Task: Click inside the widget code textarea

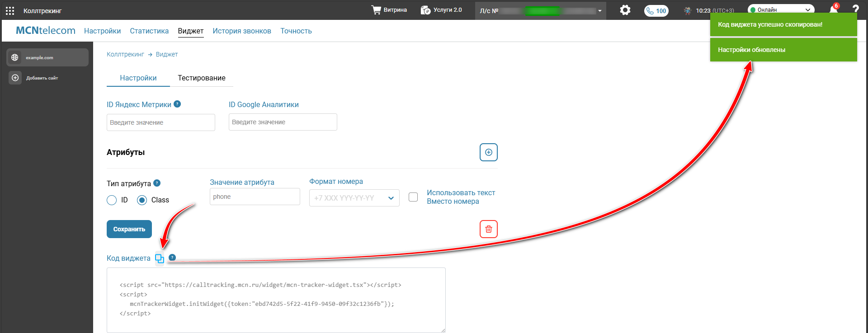Action: point(276,300)
